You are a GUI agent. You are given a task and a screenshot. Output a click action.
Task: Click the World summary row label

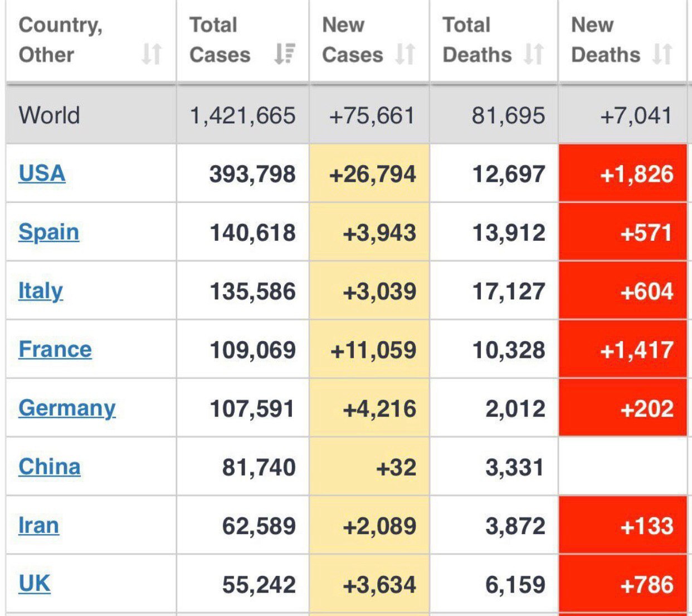[50, 115]
